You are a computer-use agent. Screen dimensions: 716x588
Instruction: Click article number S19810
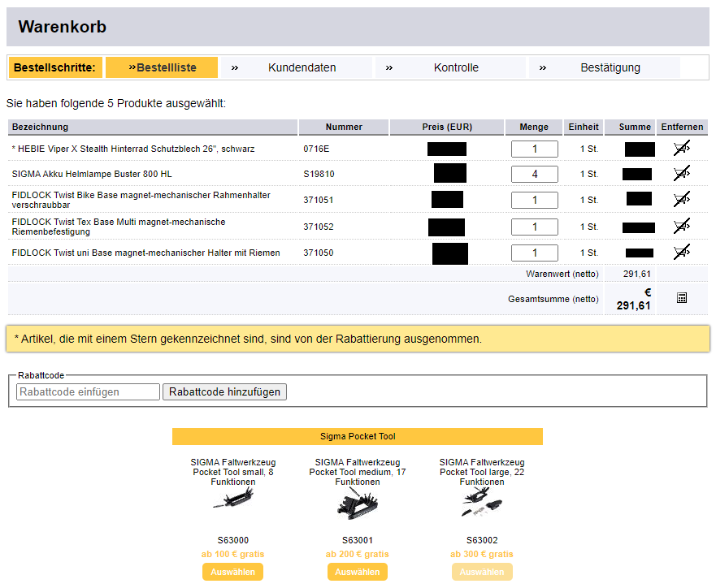click(x=319, y=174)
